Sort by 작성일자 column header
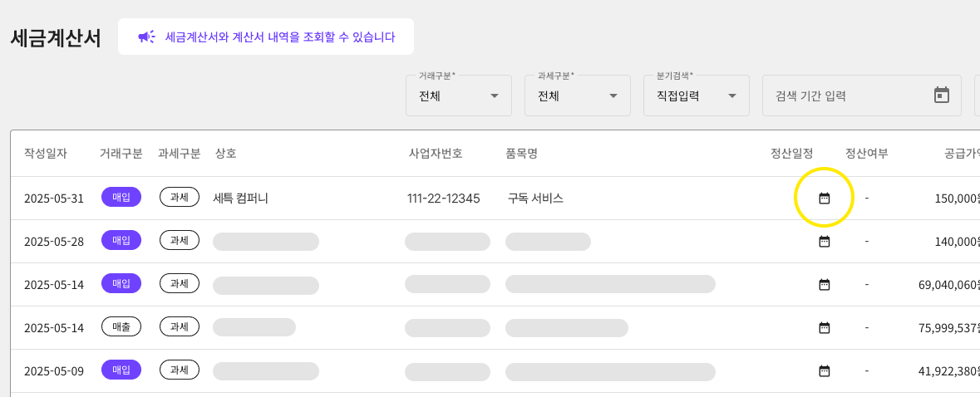980x397 pixels. pos(46,154)
